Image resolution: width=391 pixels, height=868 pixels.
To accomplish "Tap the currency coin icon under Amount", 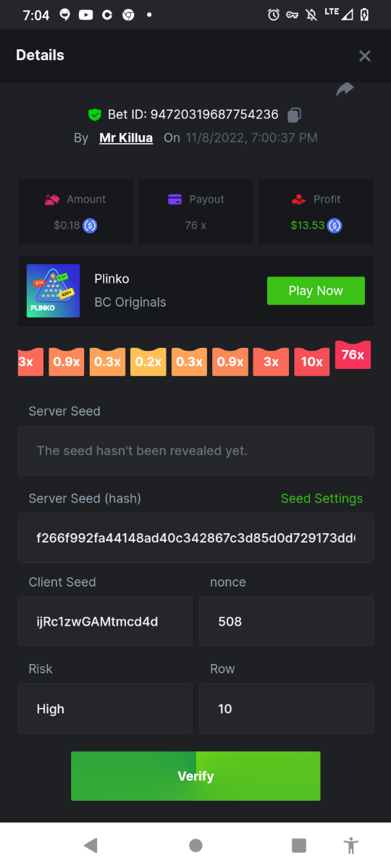I will (90, 226).
